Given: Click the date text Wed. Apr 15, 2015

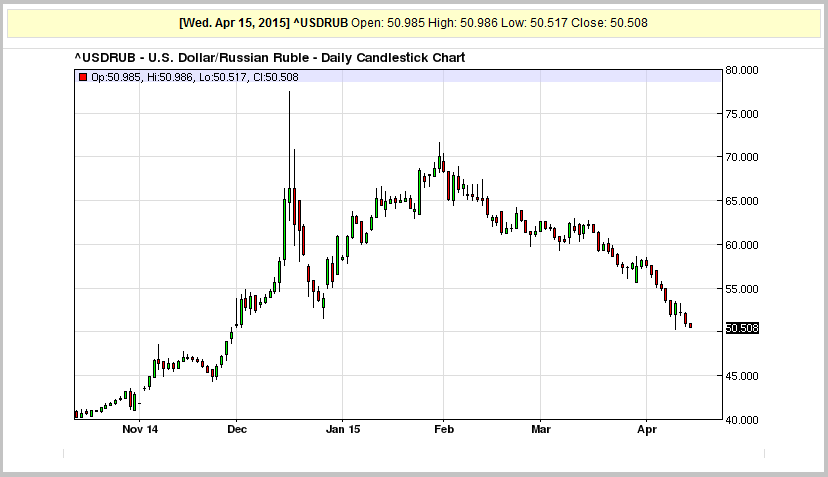Looking at the screenshot, I should point(234,23).
